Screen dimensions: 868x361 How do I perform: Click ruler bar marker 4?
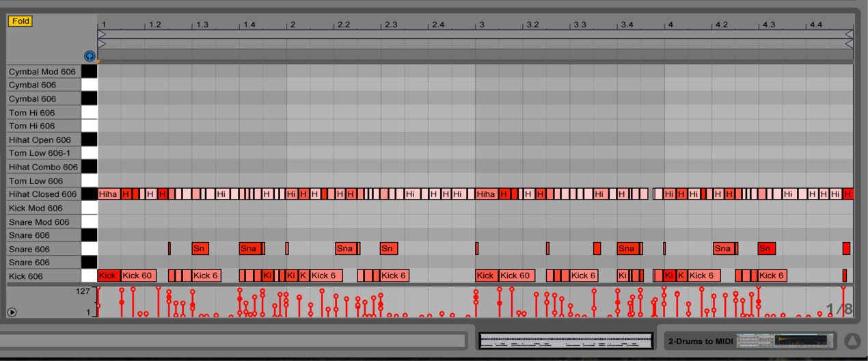click(670, 25)
